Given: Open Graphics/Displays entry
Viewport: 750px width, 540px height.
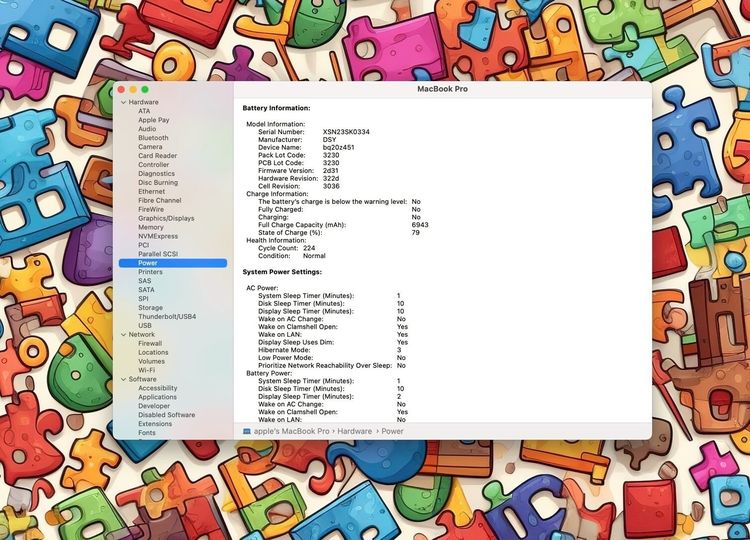Looking at the screenshot, I should click(x=166, y=218).
